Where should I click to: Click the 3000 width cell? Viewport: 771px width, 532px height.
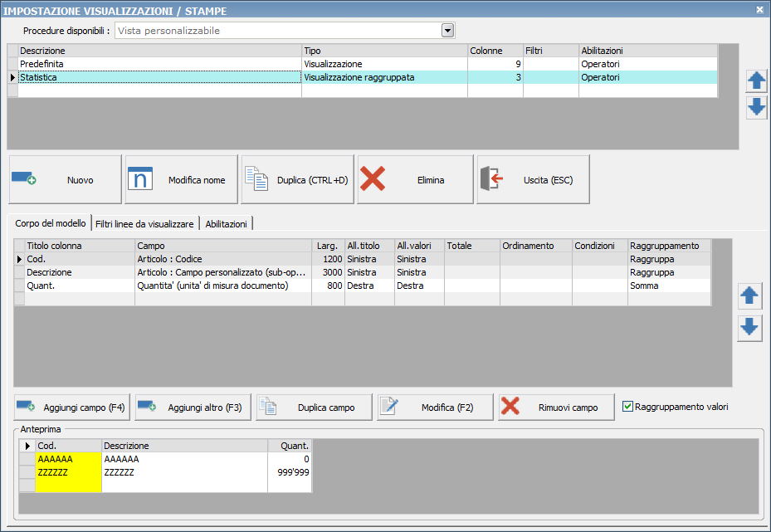pyautogui.click(x=328, y=272)
